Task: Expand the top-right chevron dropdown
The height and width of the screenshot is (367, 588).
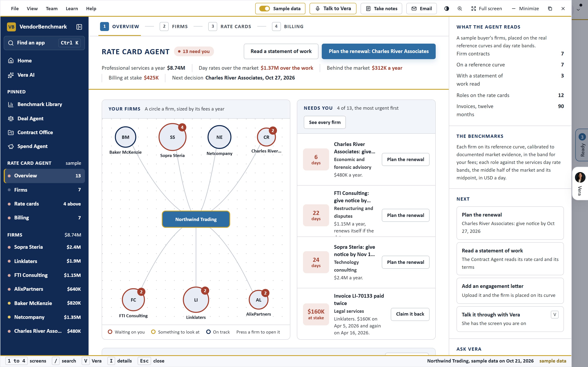Action: pos(578,10)
